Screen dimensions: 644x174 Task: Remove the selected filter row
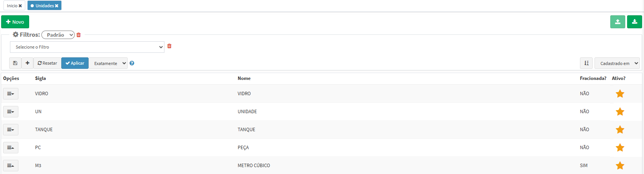coord(169,46)
